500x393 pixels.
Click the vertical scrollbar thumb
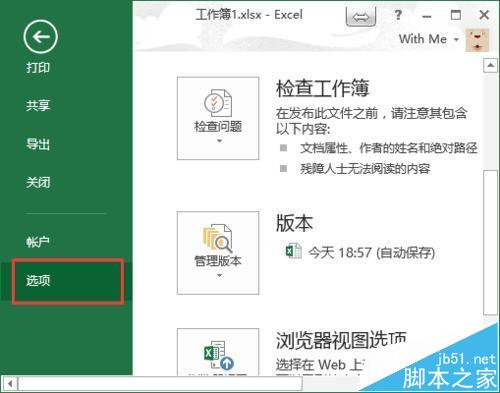pos(490,242)
